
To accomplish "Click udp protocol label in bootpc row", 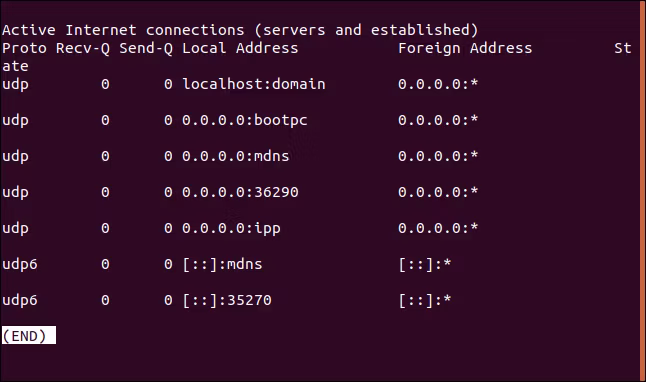I will point(15,120).
